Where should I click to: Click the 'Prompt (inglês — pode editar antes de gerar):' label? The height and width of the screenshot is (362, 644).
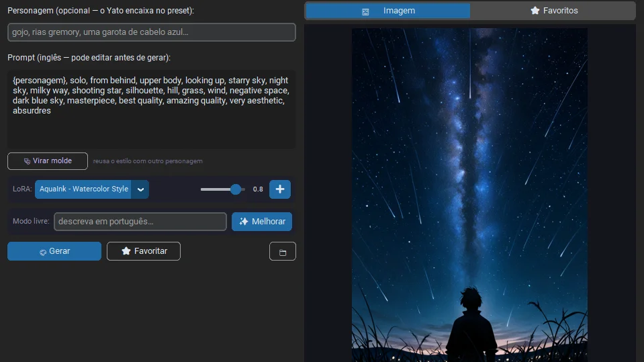coord(89,58)
